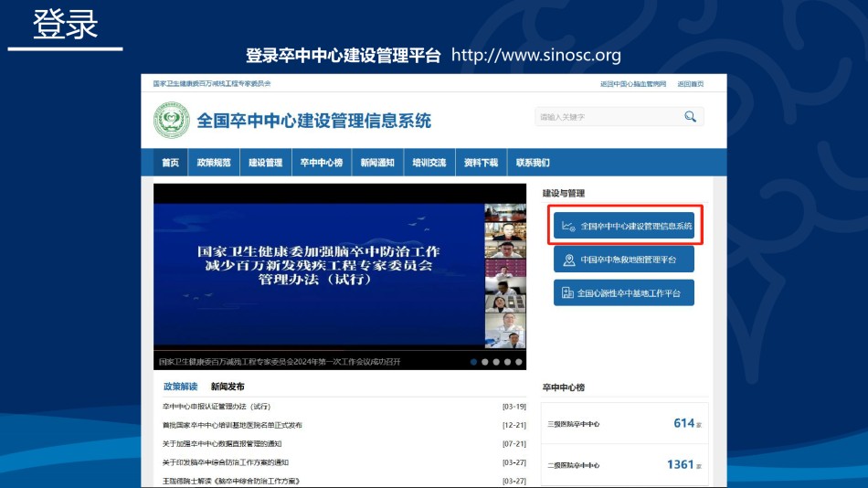Click the 614 count value

click(683, 423)
